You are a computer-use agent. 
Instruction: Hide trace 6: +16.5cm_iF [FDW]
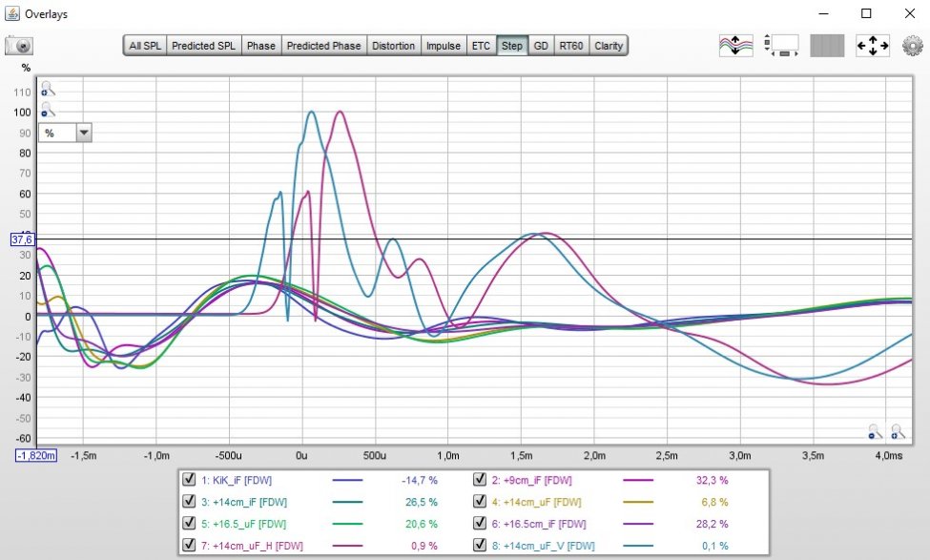pyautogui.click(x=479, y=523)
